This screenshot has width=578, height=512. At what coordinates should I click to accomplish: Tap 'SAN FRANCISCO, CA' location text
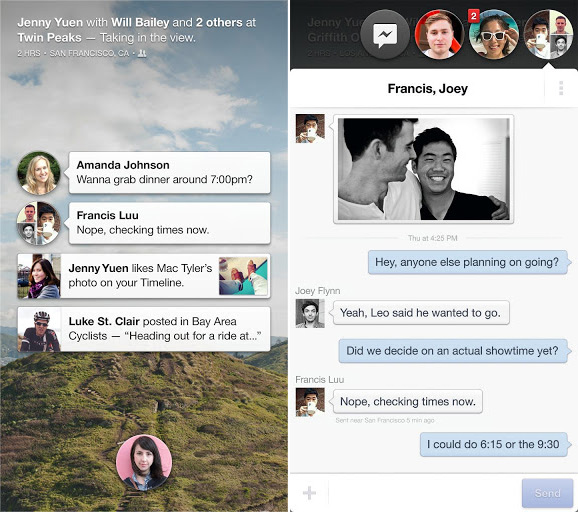(89, 54)
